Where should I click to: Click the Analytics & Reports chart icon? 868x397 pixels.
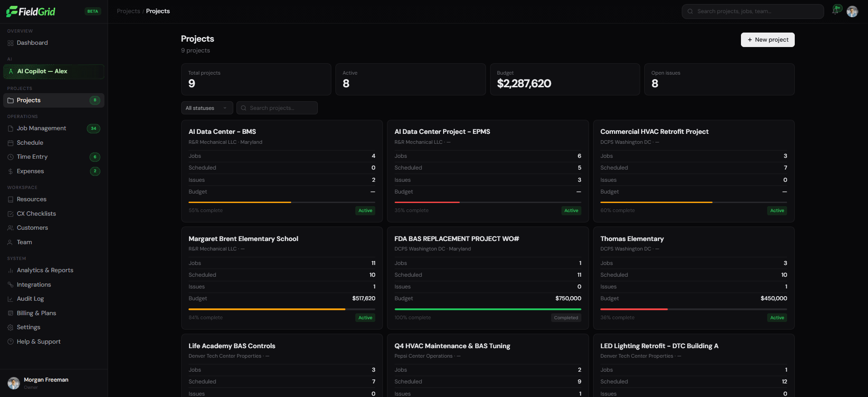click(x=10, y=270)
